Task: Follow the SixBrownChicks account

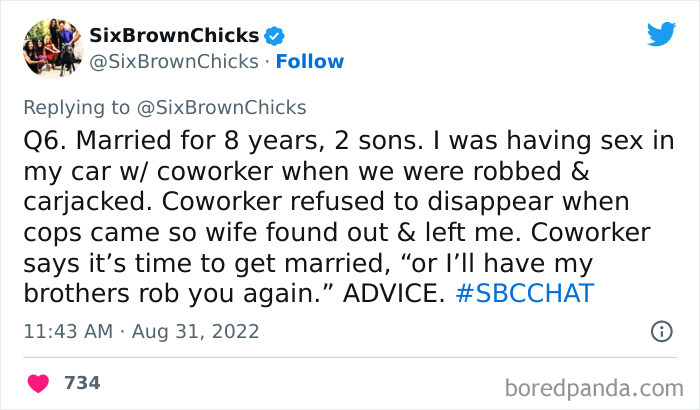Action: 310,62
